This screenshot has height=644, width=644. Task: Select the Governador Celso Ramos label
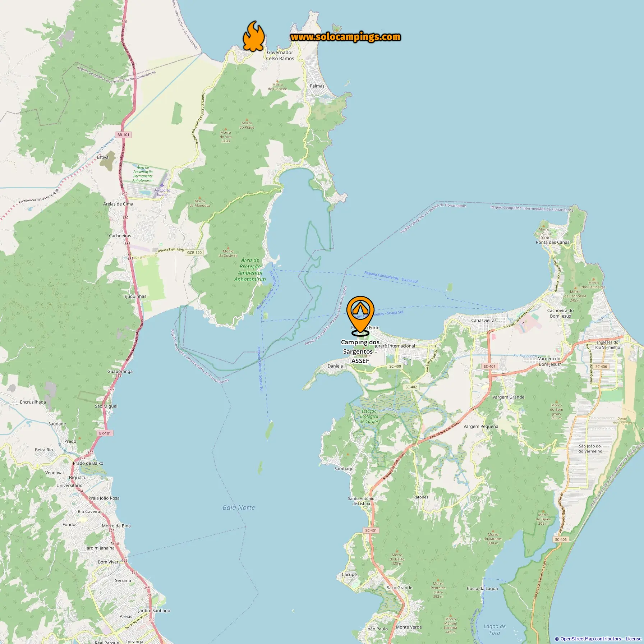pos(280,55)
